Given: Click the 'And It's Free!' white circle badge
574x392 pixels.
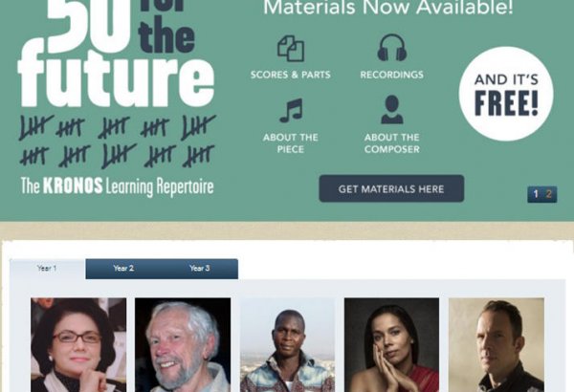Looking at the screenshot, I should (x=506, y=94).
